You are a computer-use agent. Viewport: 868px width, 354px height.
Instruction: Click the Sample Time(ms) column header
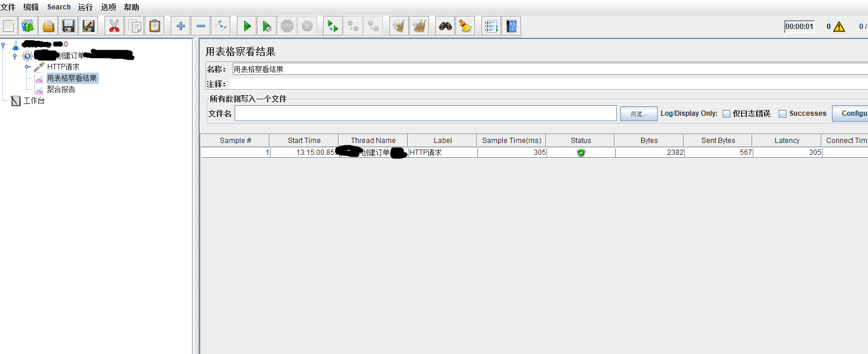512,141
